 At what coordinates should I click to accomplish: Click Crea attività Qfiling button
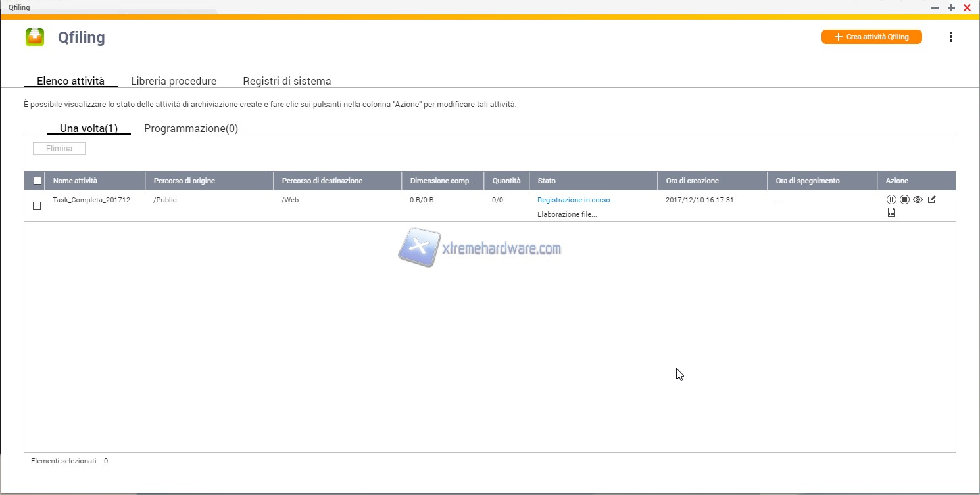(x=871, y=37)
